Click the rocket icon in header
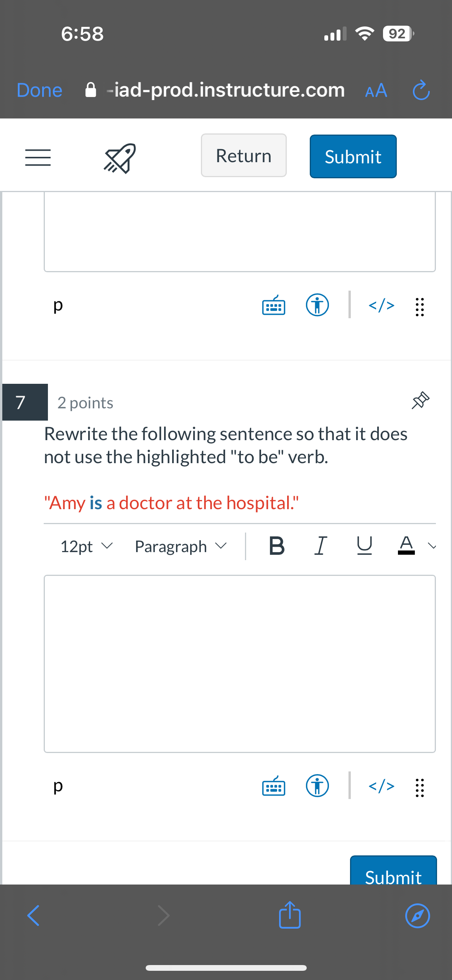The height and width of the screenshot is (980, 452). 120,158
